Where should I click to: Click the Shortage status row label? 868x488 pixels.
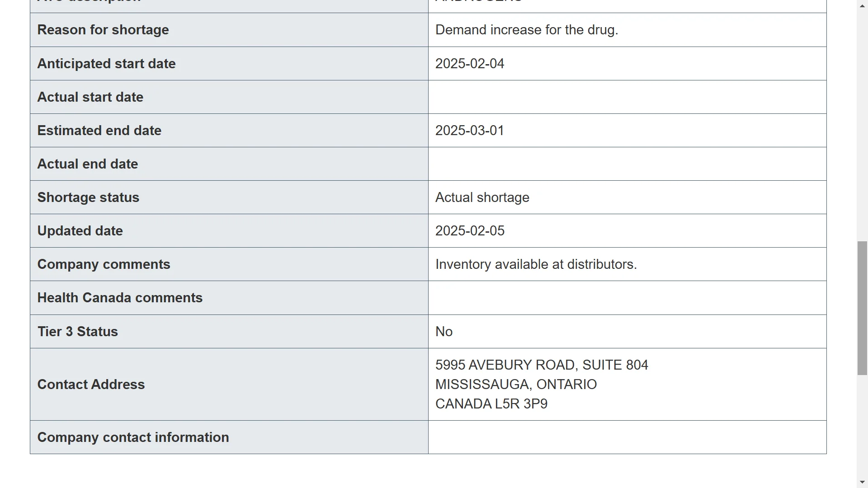tap(88, 197)
